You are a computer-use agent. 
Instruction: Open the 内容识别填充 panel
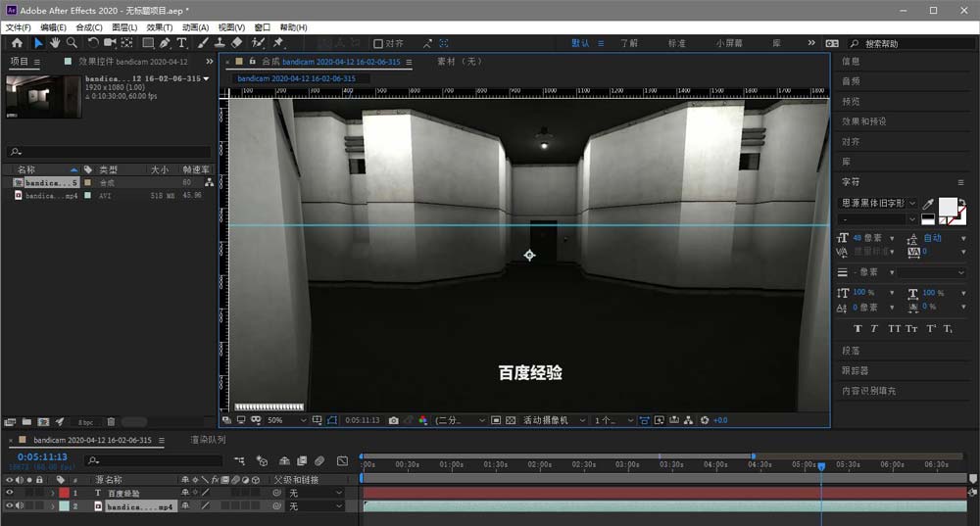coord(868,391)
